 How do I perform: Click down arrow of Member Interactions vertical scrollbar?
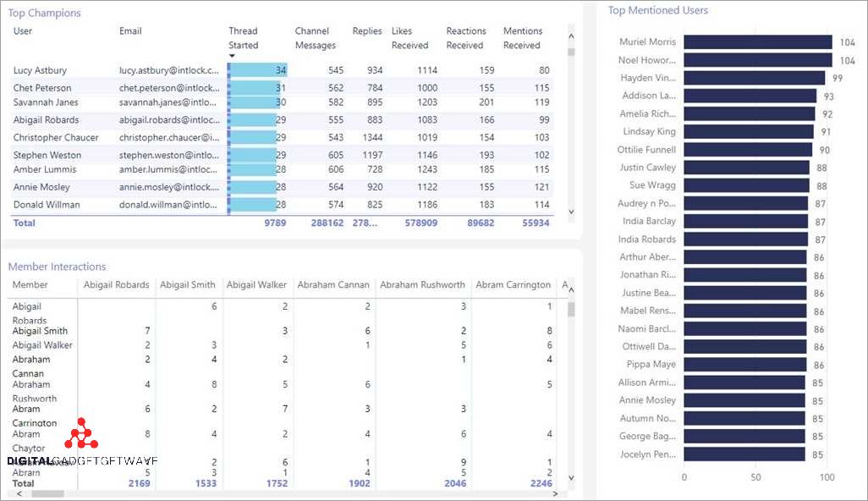571,478
